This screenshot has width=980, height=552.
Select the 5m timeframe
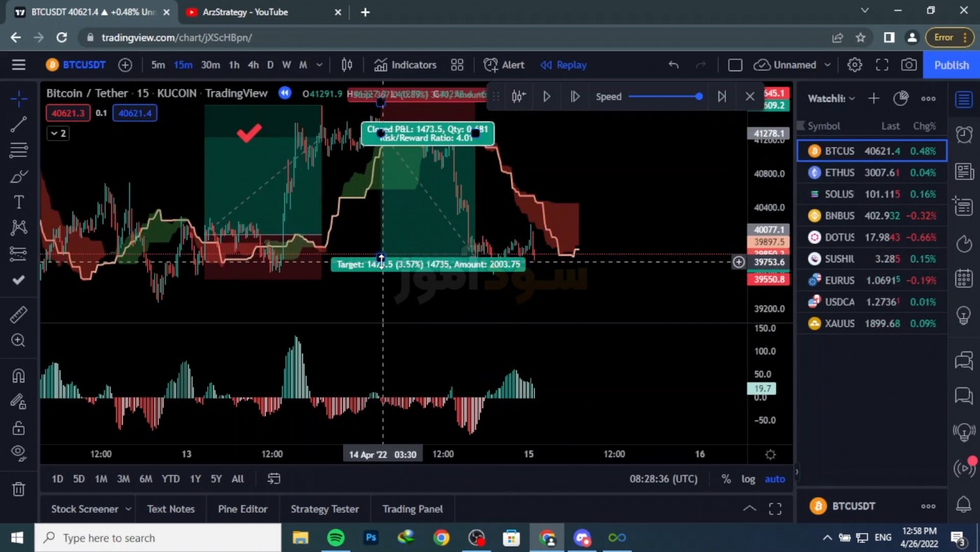[x=158, y=65]
